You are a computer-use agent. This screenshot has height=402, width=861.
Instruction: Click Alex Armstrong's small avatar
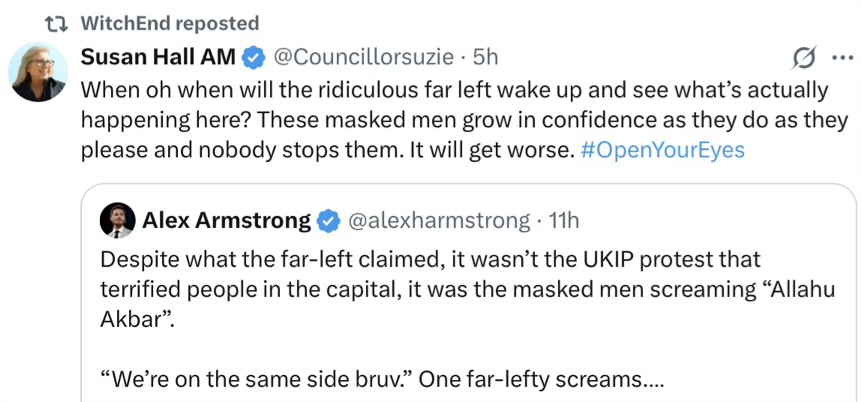(118, 220)
